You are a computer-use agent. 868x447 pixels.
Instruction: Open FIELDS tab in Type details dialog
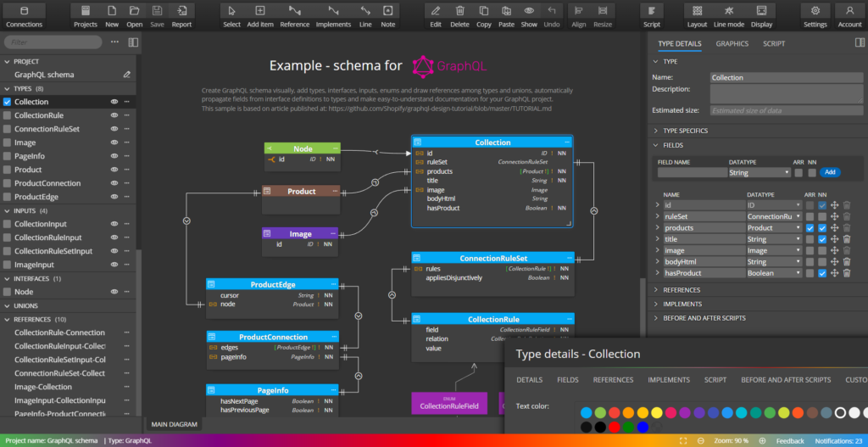click(x=567, y=380)
